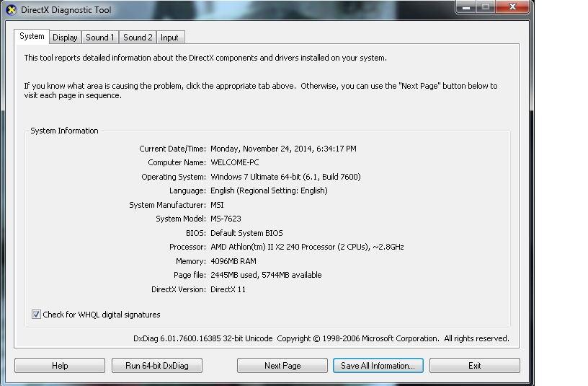Click Save All Information button
Image resolution: width=588 pixels, height=386 pixels.
(x=378, y=366)
